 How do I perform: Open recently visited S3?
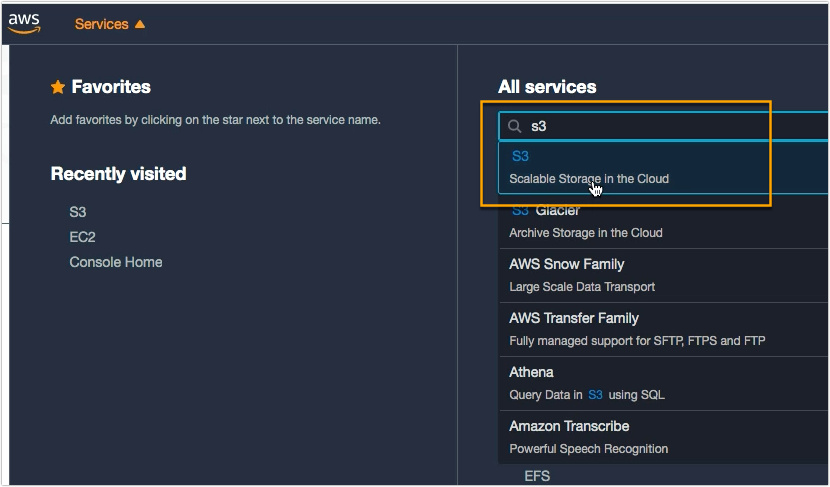click(78, 212)
